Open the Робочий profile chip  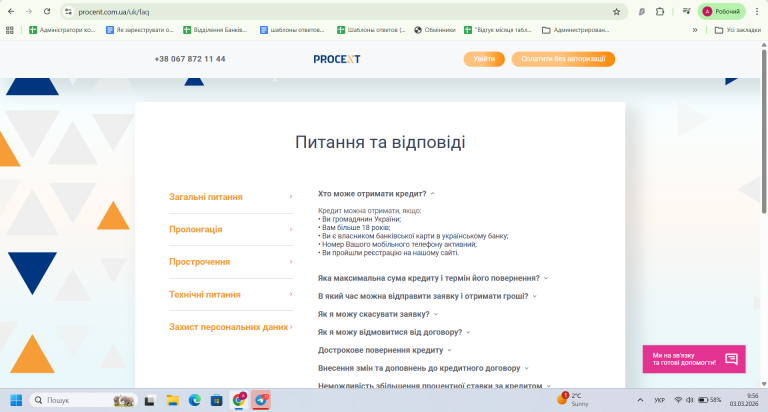click(x=721, y=12)
